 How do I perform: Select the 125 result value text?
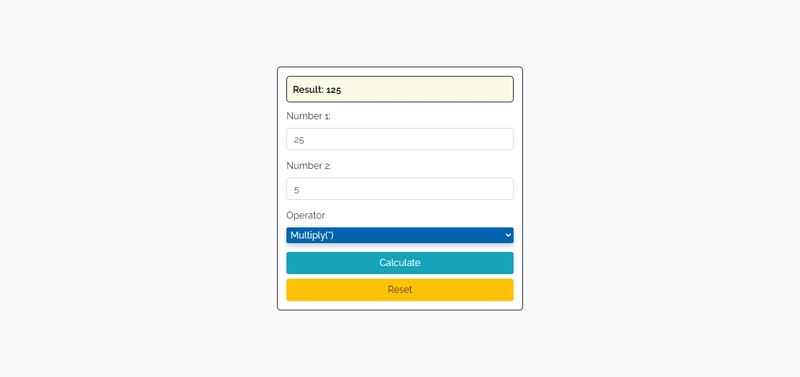(334, 90)
